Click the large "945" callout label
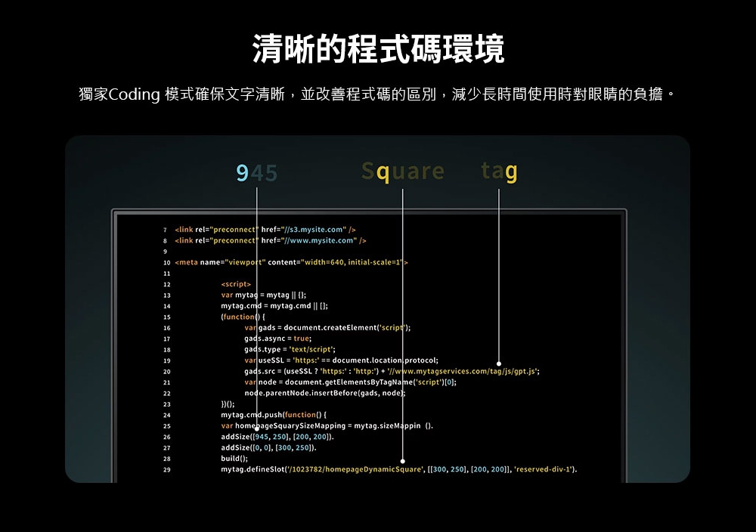 257,174
